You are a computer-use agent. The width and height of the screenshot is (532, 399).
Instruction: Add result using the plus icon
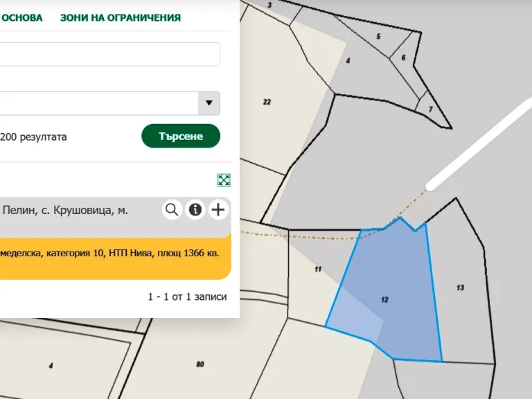tap(218, 210)
